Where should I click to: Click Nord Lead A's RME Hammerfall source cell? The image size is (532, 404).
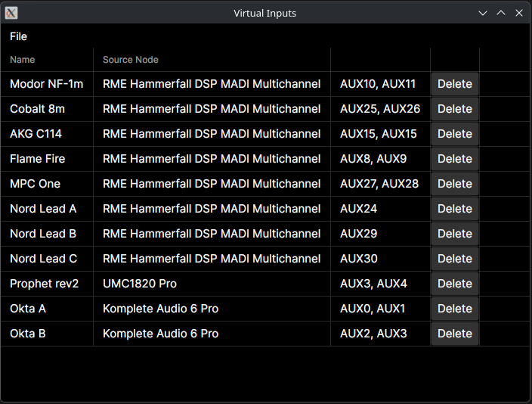pos(212,209)
